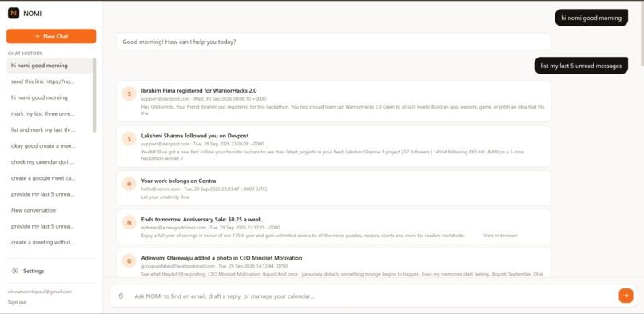Open Settings gear icon in sidebar
Screen dimensions: 644x314
pos(15,271)
